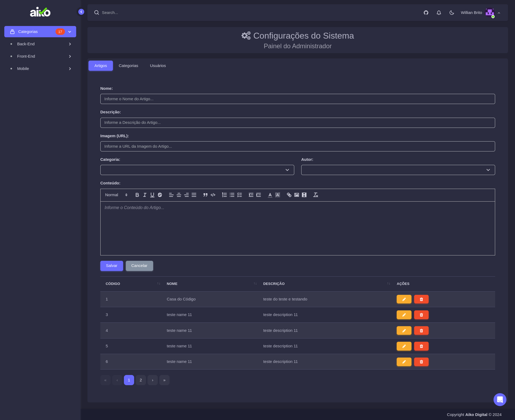Collapse the sidebar with arrow toggle
The width and height of the screenshot is (515, 420).
click(81, 12)
